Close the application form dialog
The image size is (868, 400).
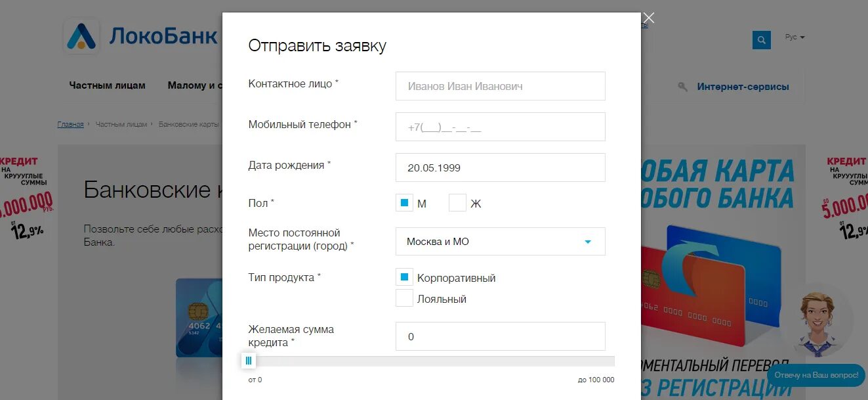click(x=648, y=18)
